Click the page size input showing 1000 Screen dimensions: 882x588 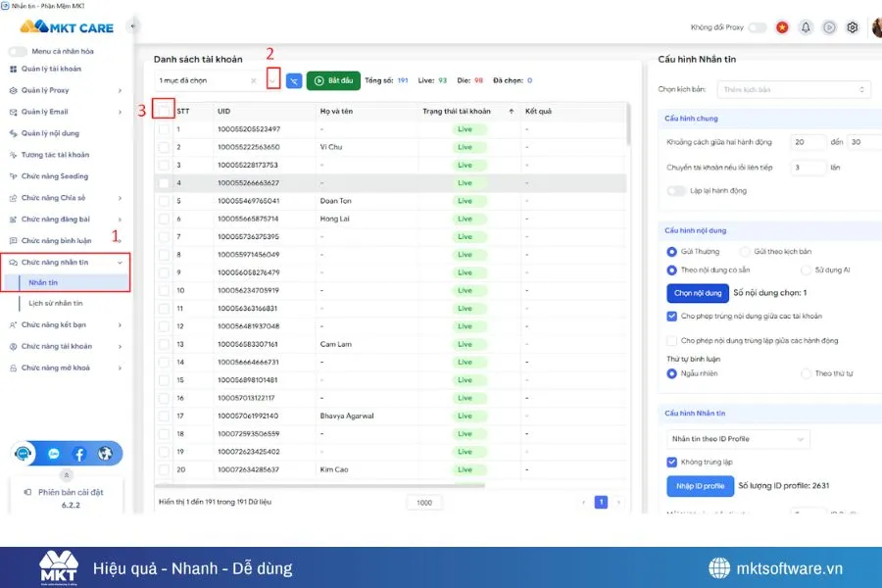click(423, 502)
